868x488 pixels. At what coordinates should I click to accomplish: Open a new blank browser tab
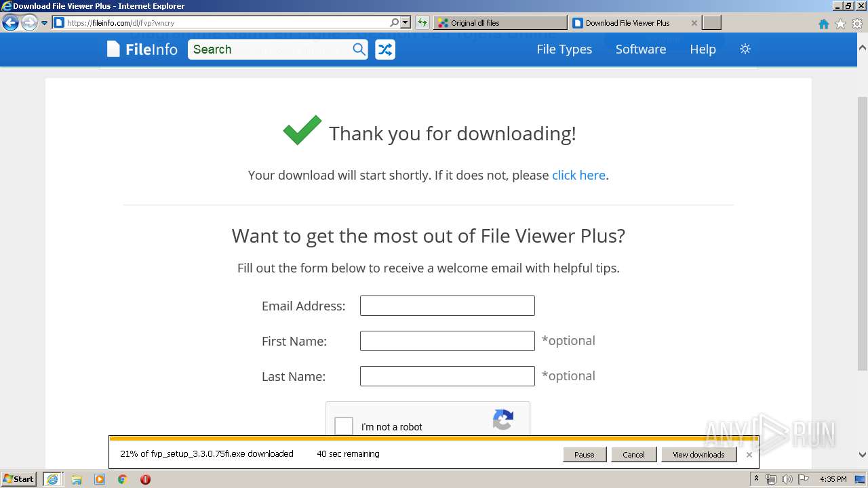click(x=711, y=22)
